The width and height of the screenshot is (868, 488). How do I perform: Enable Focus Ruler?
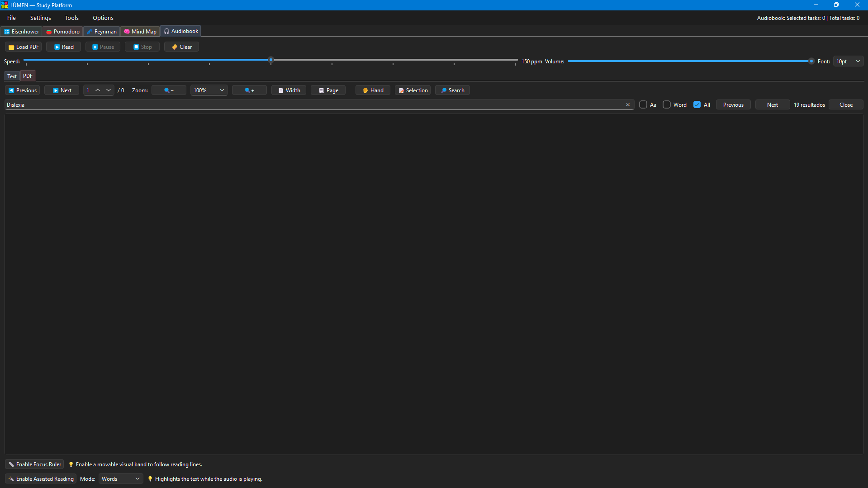pyautogui.click(x=34, y=464)
